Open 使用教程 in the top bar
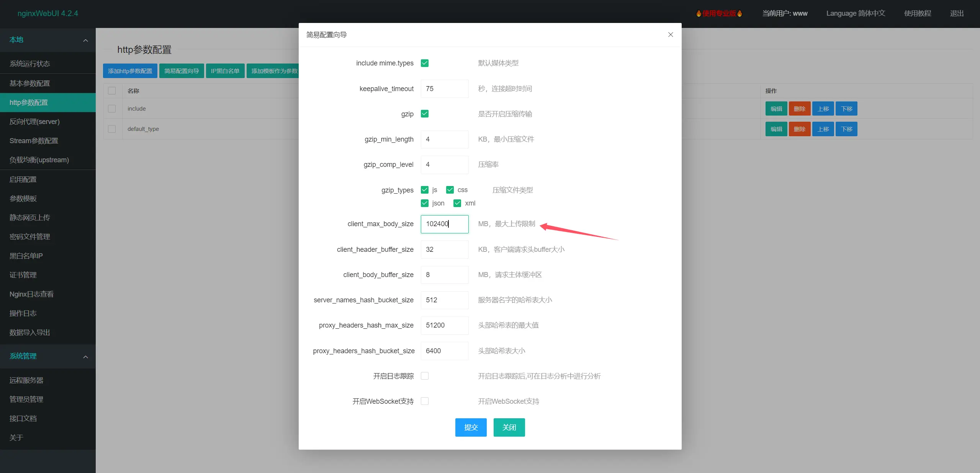980x473 pixels. click(x=917, y=13)
